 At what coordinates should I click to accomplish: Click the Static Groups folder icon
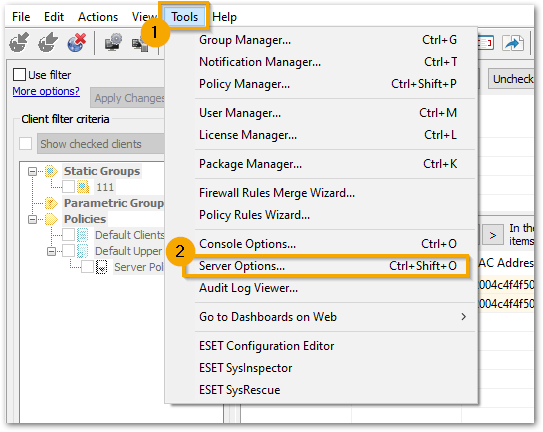coord(51,171)
